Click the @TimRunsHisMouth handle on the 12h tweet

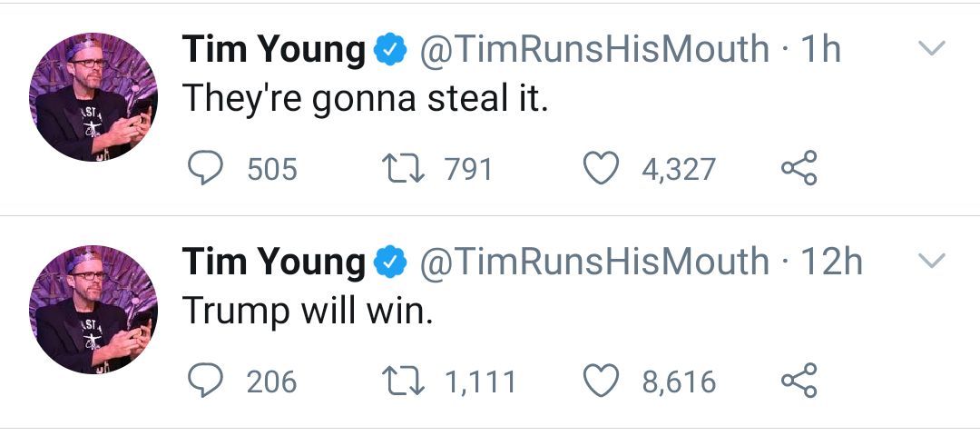pyautogui.click(x=593, y=263)
